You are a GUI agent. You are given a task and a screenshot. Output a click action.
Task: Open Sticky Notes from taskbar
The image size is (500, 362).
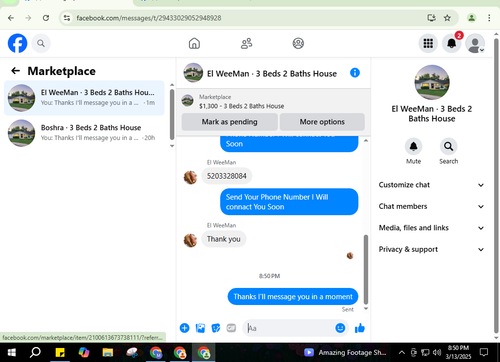point(60,352)
